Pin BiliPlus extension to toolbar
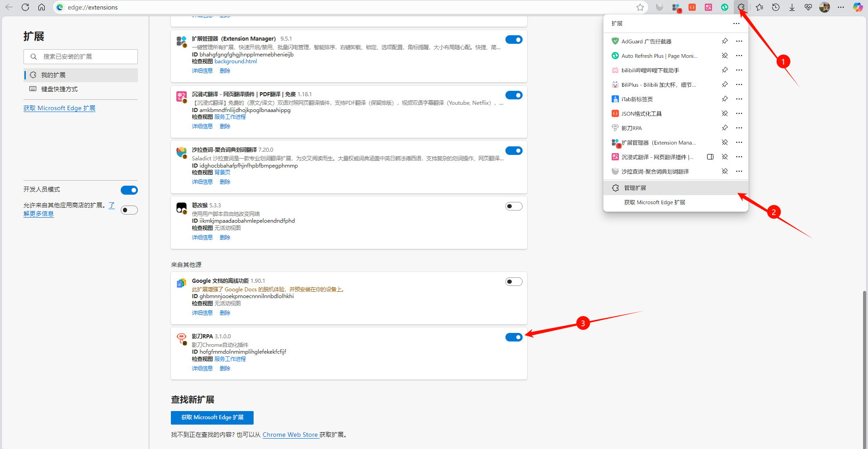868x449 pixels. (725, 84)
